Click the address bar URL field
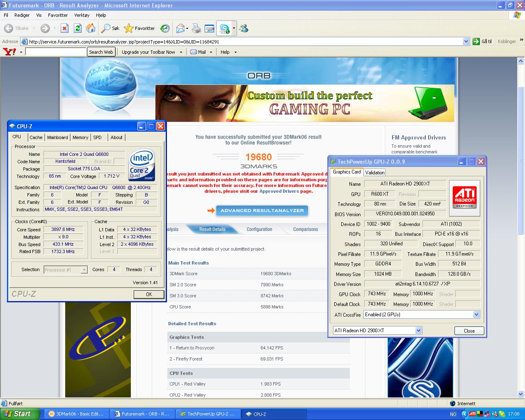 [x=245, y=41]
